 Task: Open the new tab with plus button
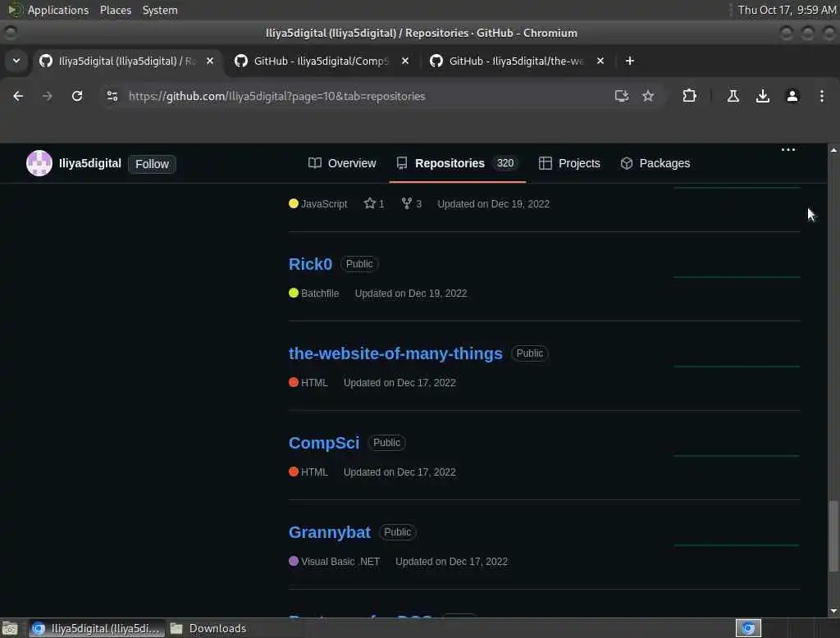(629, 61)
